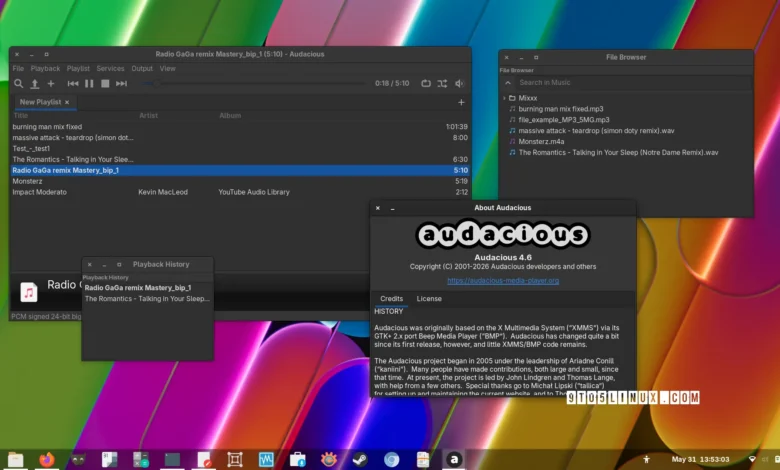Image resolution: width=780 pixels, height=470 pixels.
Task: Sort playlist by Artist column header
Action: tap(148, 115)
